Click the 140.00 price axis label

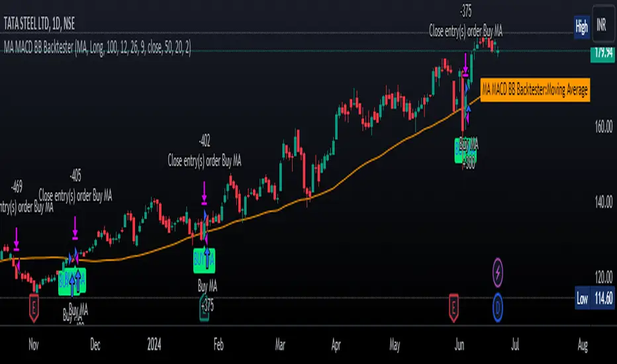coord(604,202)
